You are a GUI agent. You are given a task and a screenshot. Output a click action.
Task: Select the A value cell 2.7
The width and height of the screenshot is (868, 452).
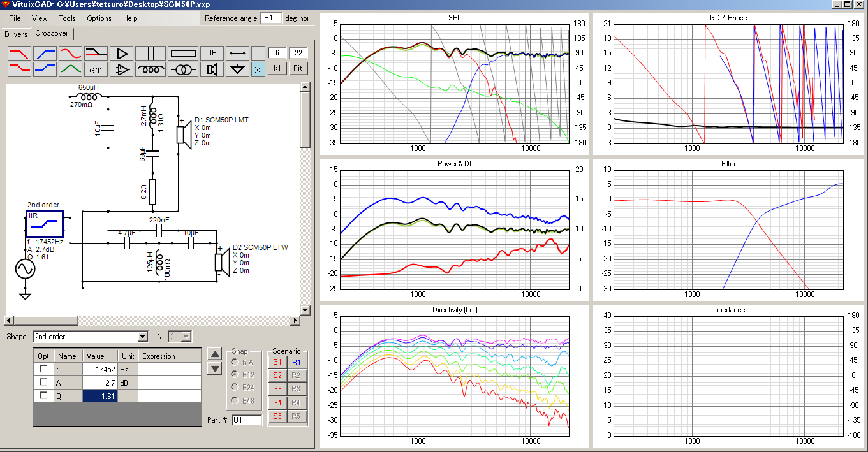click(100, 383)
